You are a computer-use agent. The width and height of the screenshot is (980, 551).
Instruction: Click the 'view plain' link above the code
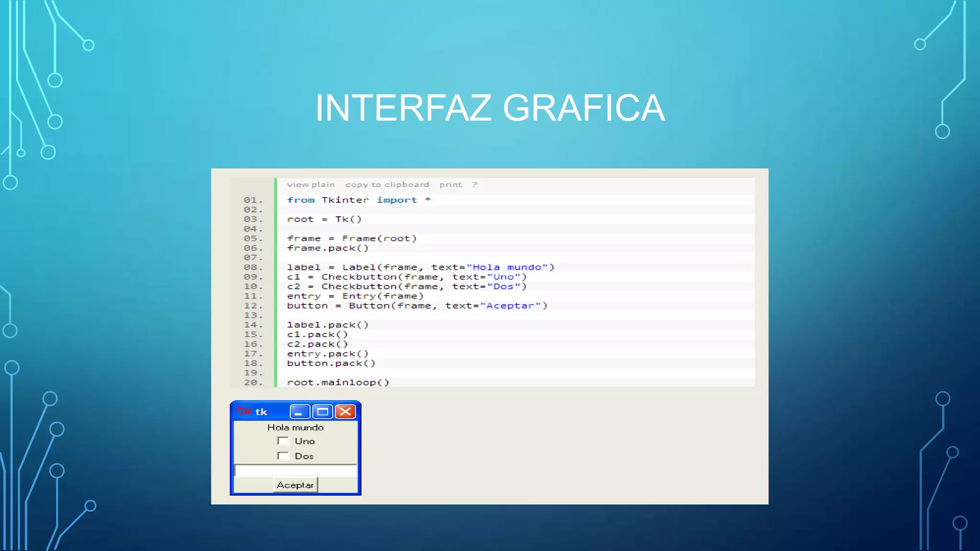click(311, 185)
